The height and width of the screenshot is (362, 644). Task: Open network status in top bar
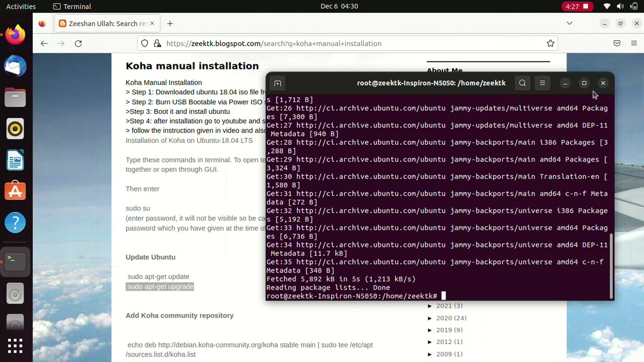pos(607,7)
